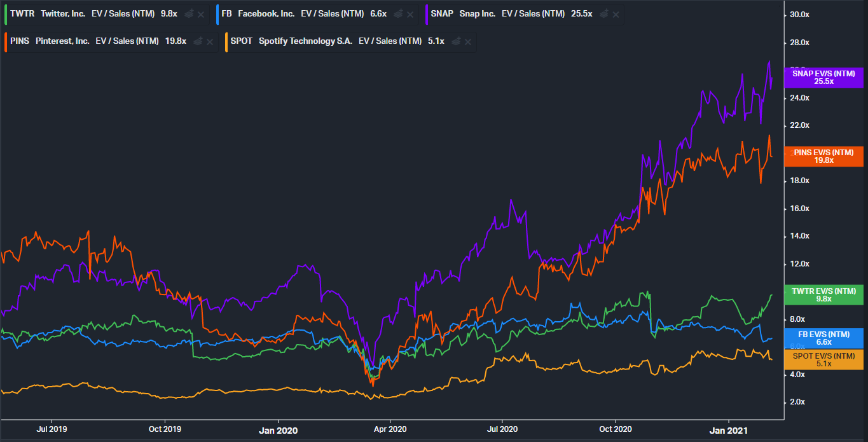The width and height of the screenshot is (868, 442).
Task: Remove the FB series with its X
Action: (410, 14)
